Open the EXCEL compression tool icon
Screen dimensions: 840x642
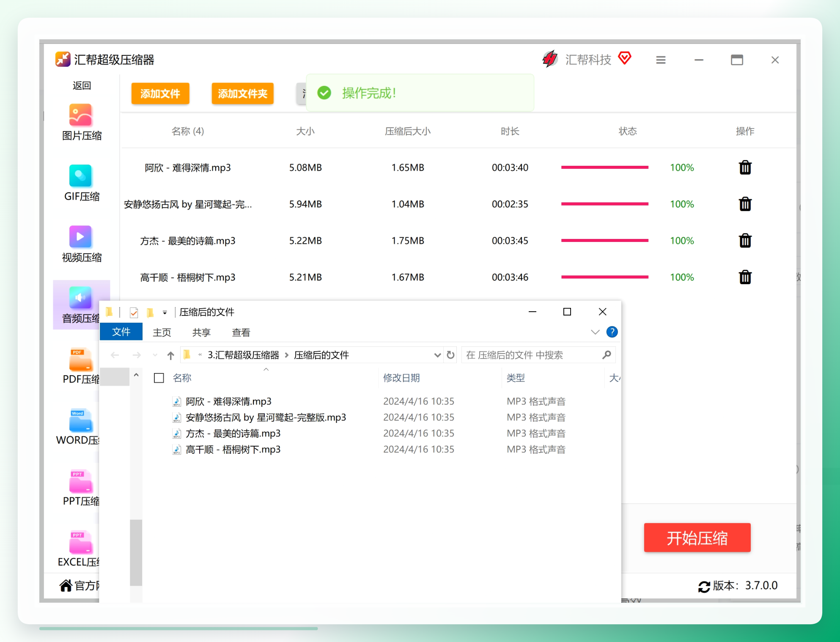pos(80,542)
